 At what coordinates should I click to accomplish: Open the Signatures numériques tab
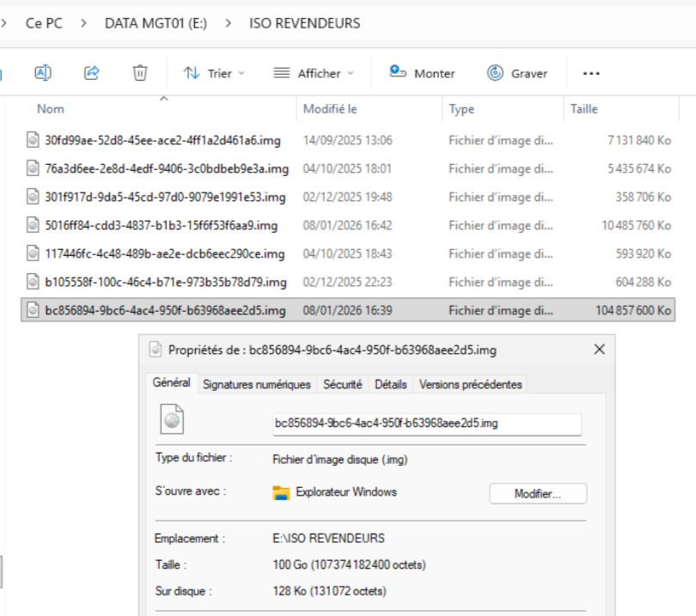(x=256, y=384)
